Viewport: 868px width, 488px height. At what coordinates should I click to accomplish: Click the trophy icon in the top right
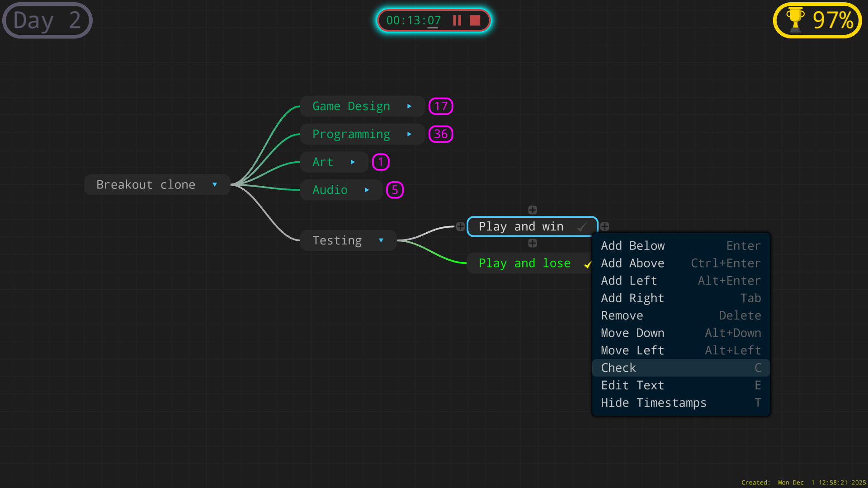point(795,20)
